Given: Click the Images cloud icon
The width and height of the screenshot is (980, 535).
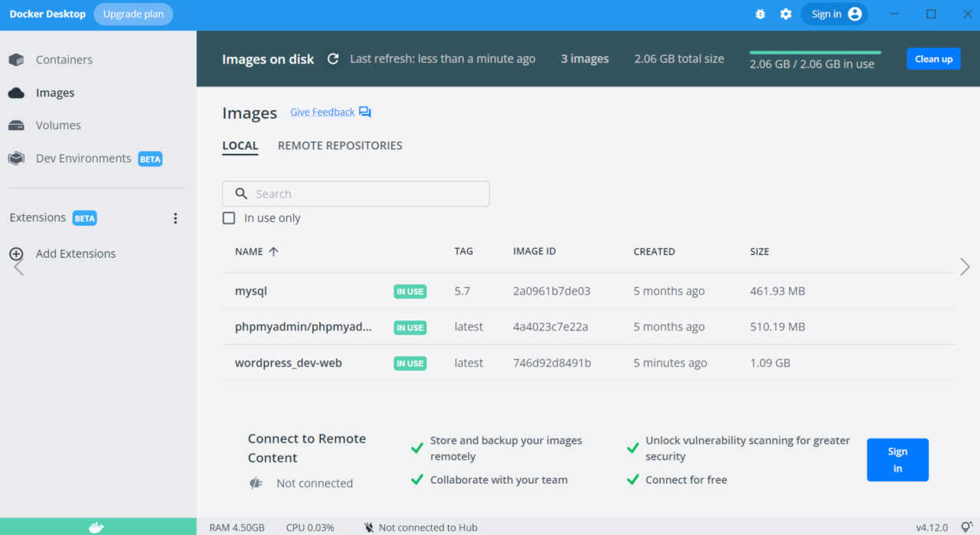Looking at the screenshot, I should point(16,93).
